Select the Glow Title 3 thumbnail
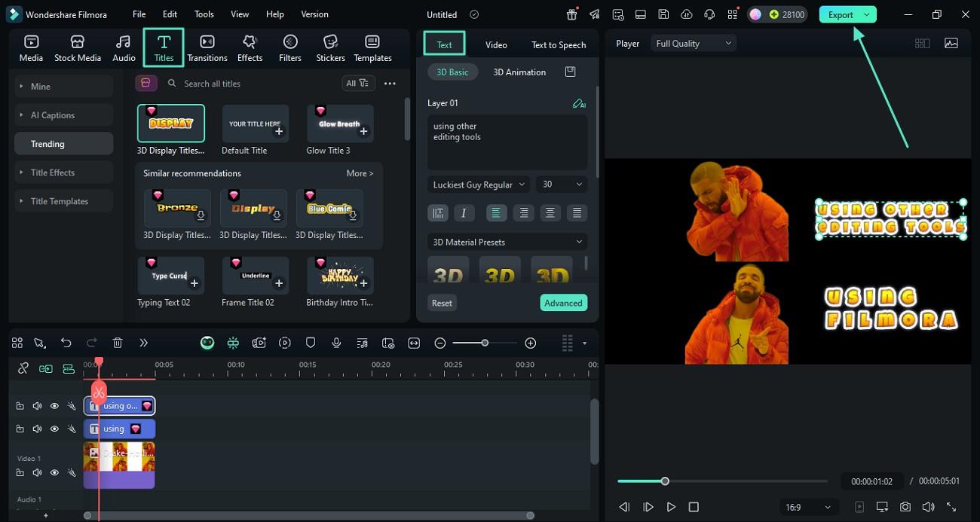The image size is (980, 522). click(340, 124)
